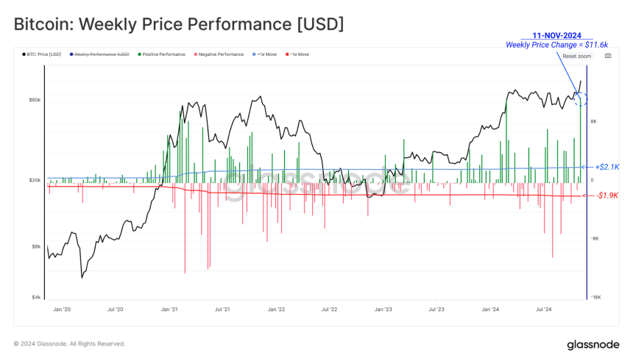Screen dimensions: 633x364
Task: Click the Reset zoom button
Action: (x=576, y=56)
